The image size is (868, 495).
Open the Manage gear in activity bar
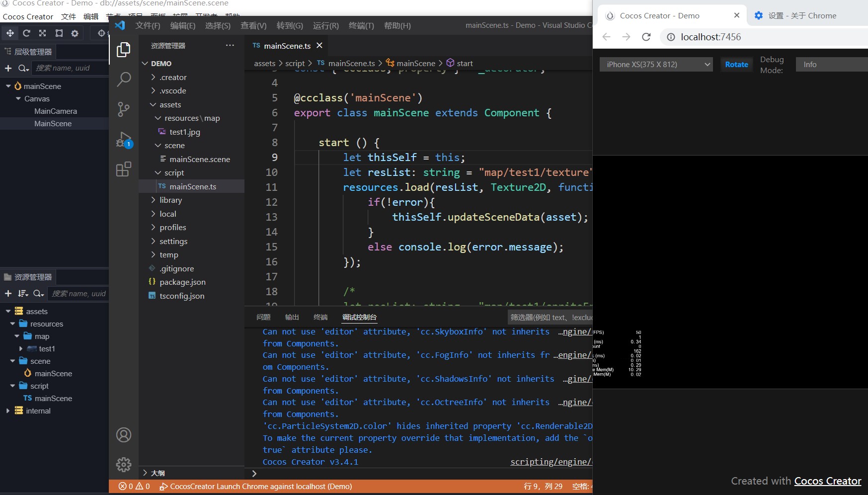tap(123, 464)
